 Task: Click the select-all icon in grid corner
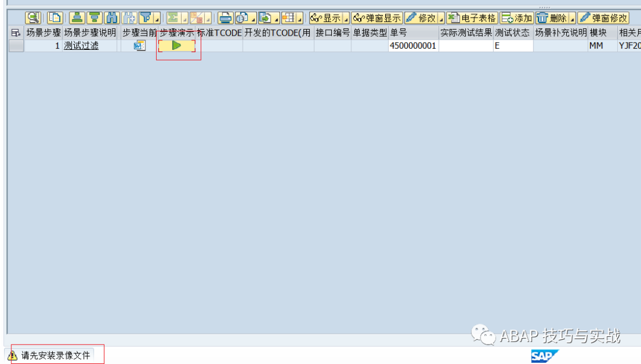click(x=16, y=33)
